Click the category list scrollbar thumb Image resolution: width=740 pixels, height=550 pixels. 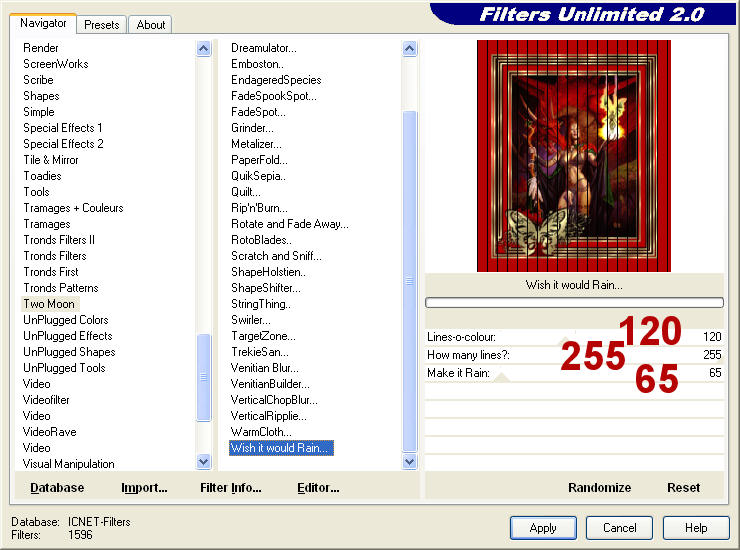(204, 377)
